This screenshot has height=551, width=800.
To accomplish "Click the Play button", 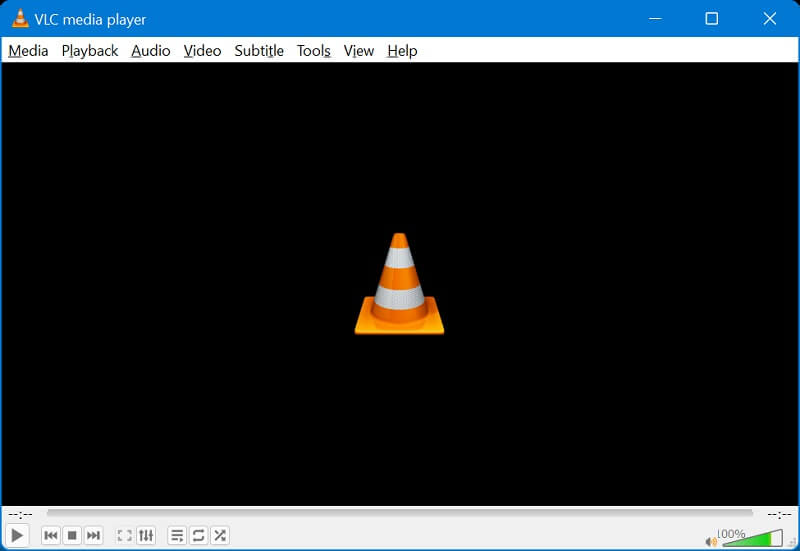I will pos(17,535).
